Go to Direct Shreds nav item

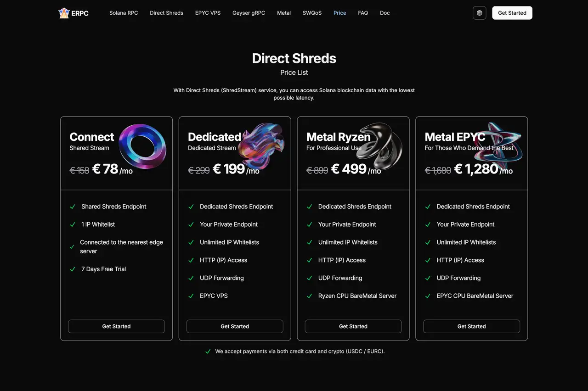tap(166, 13)
